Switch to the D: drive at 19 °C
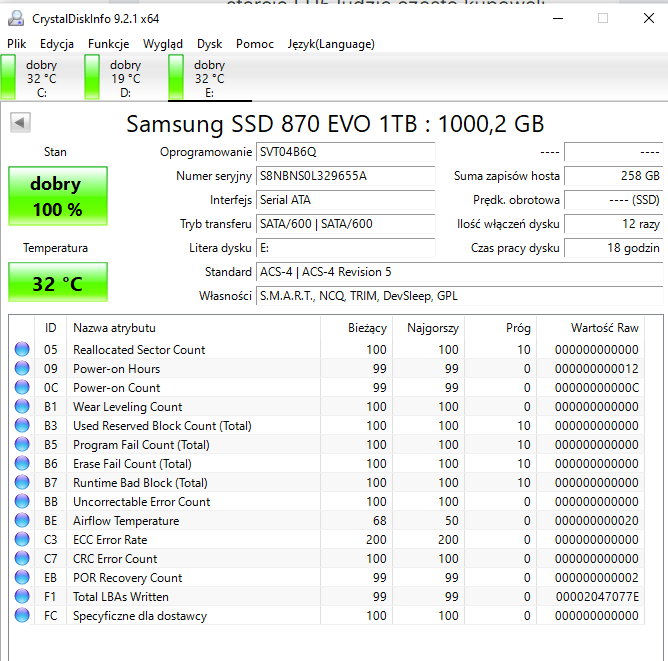The image size is (668, 661). coord(126,78)
